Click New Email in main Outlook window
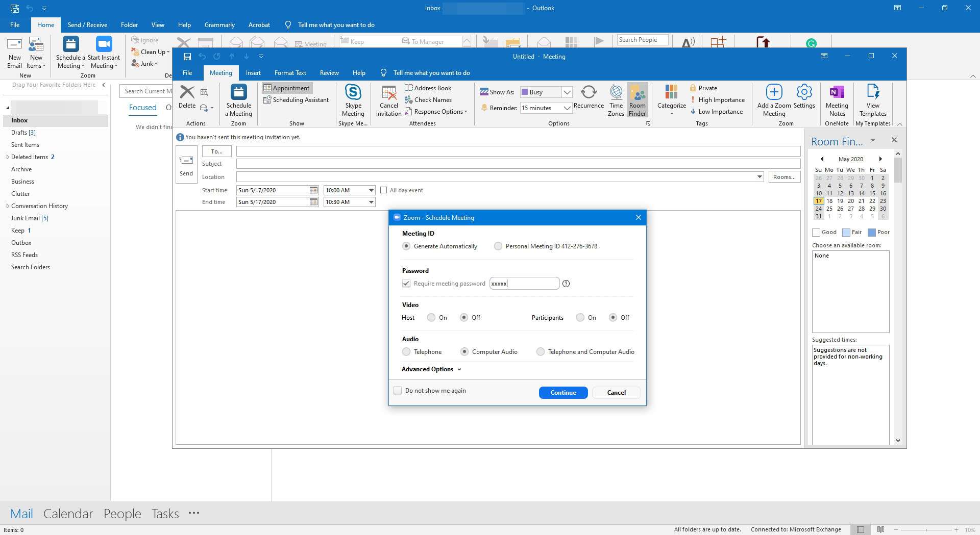The height and width of the screenshot is (535, 980). click(14, 53)
